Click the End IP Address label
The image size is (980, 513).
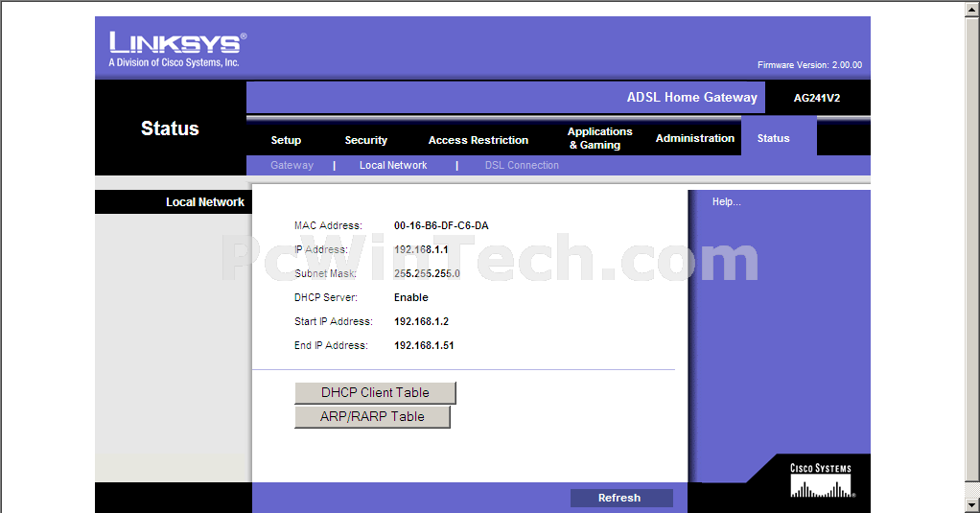click(331, 345)
